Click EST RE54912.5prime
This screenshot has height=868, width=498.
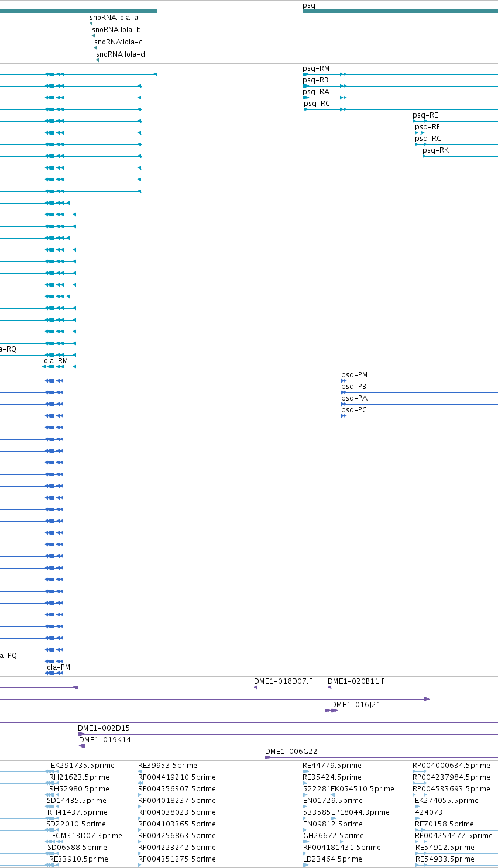click(445, 848)
